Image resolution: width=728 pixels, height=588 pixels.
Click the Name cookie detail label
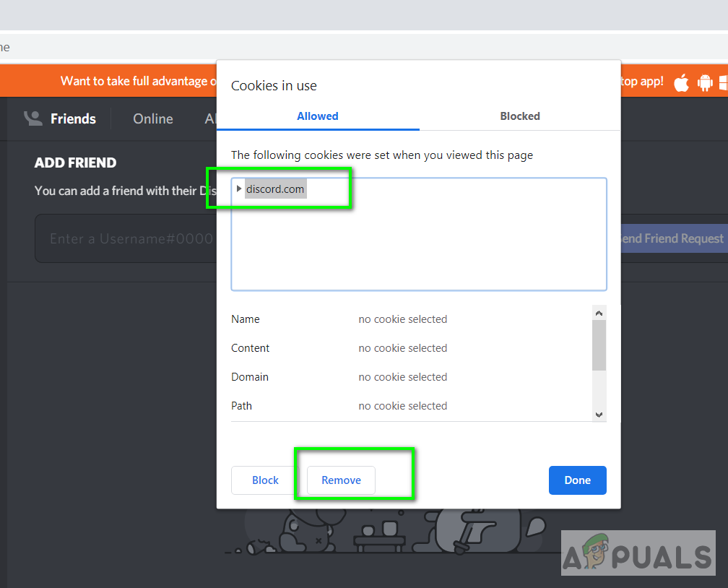(246, 319)
